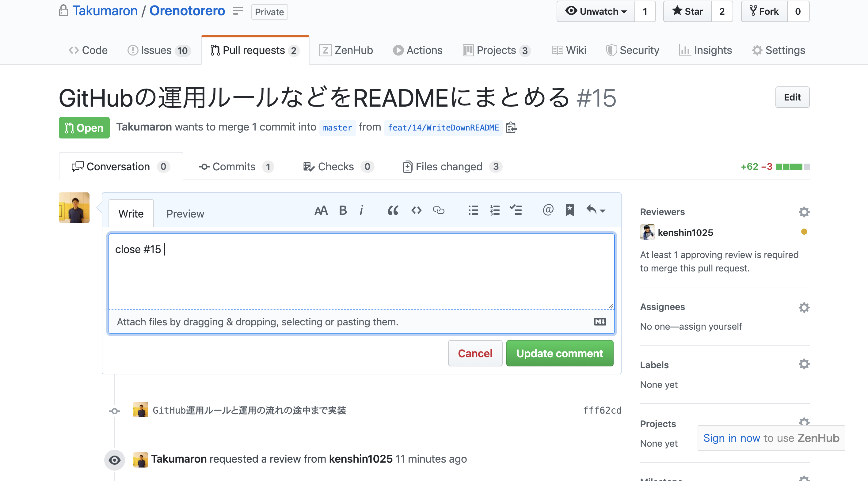Insert a quote with the quote icon

tap(393, 210)
